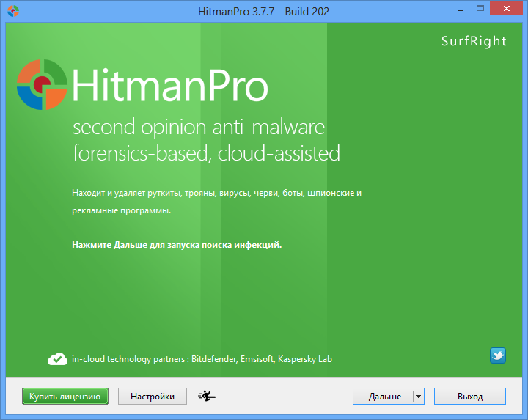The width and height of the screenshot is (528, 420).
Task: Click the running man kickstart icon
Action: (207, 396)
